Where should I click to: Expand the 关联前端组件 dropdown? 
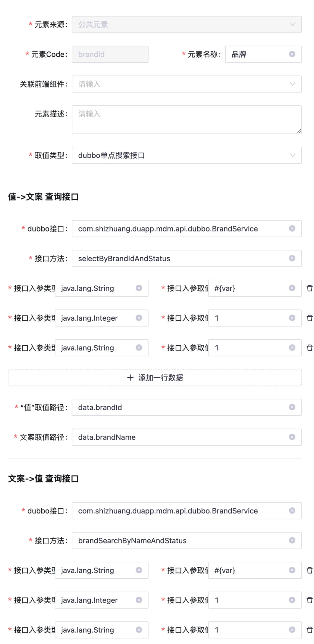point(187,84)
